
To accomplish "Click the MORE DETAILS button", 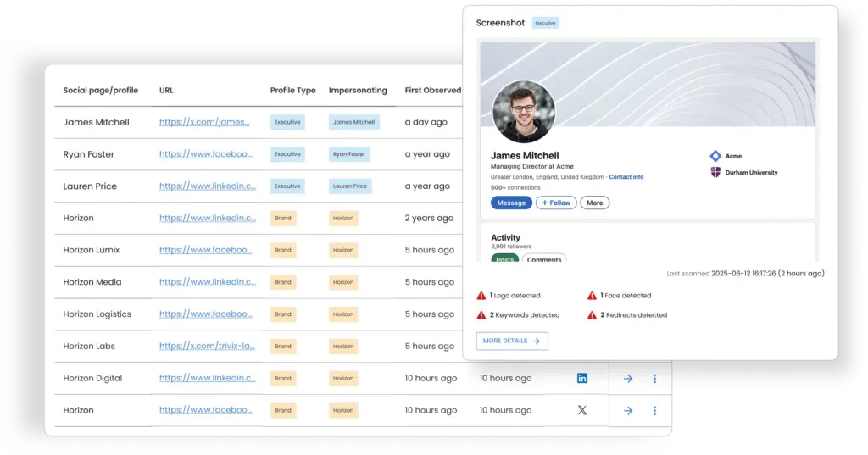I will point(512,341).
